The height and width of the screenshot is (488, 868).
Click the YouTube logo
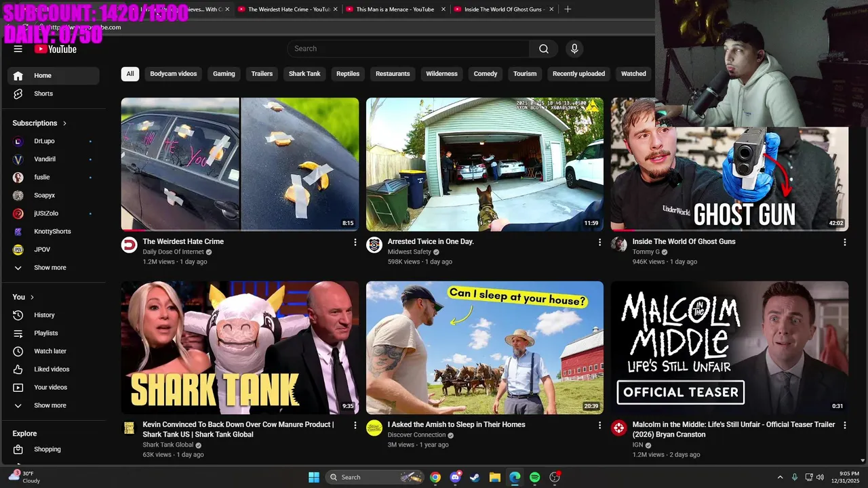coord(56,49)
